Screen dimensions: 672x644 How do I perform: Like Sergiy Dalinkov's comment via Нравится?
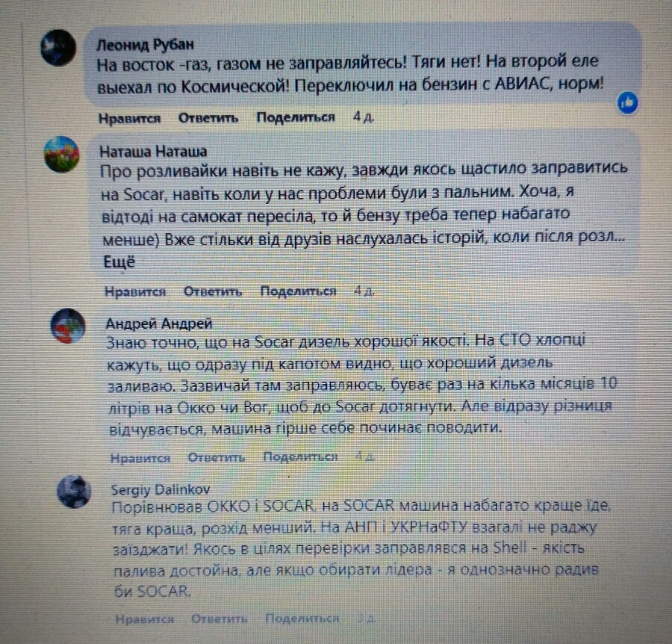145,619
